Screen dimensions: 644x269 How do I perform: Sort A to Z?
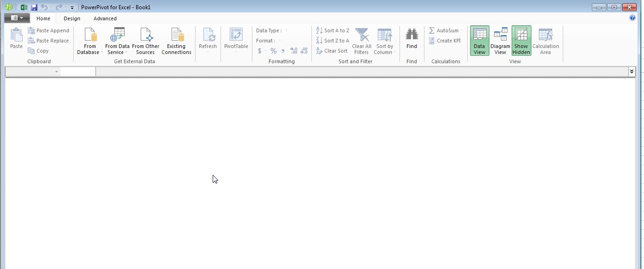pos(333,30)
